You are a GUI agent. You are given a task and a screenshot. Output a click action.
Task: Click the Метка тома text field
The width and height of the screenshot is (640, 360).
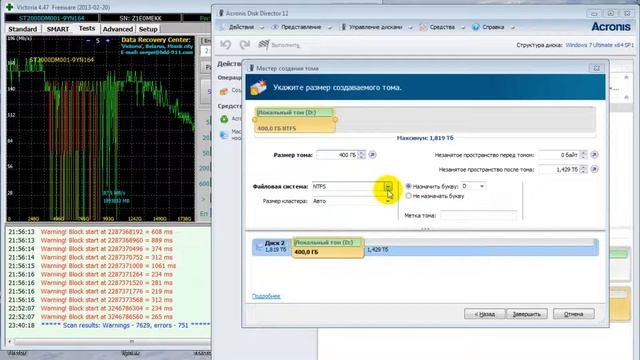pos(478,216)
